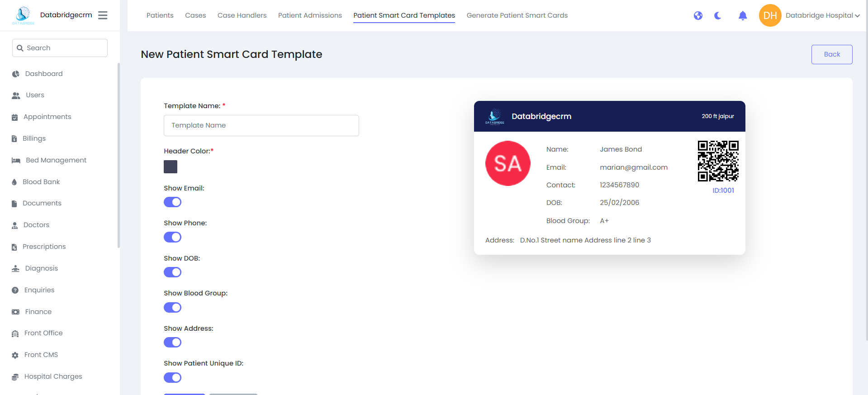Open the Header Color swatch picker

pyautogui.click(x=171, y=167)
